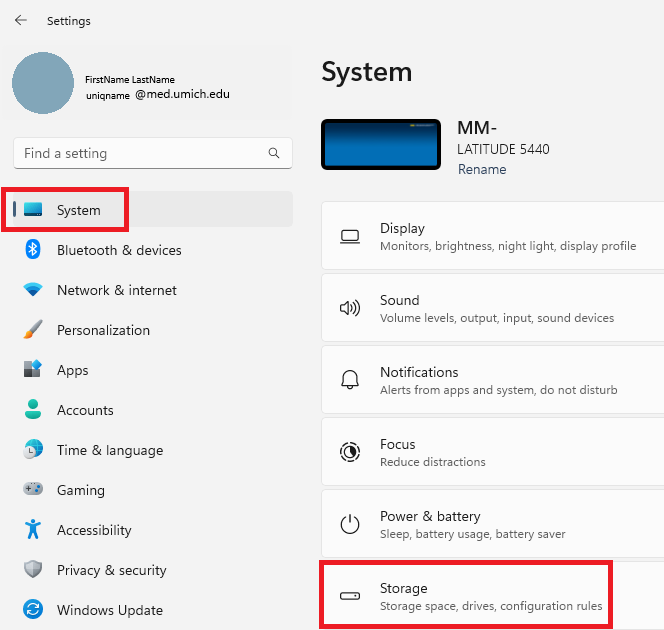Open Apps settings category

pos(73,370)
